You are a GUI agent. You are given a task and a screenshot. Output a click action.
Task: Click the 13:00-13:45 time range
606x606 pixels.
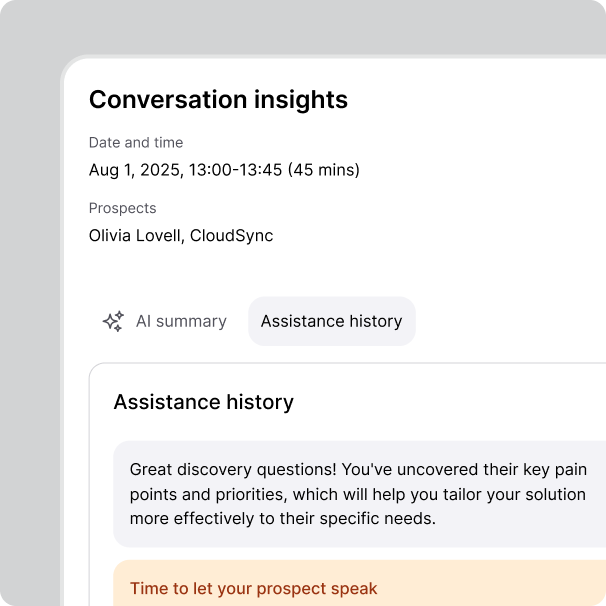(x=235, y=170)
